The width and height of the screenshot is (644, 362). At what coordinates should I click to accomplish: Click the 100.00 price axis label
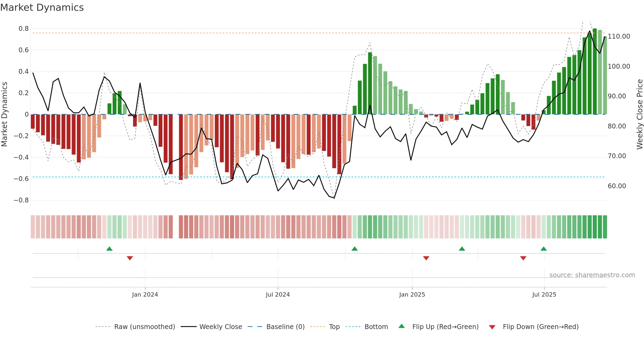point(619,66)
